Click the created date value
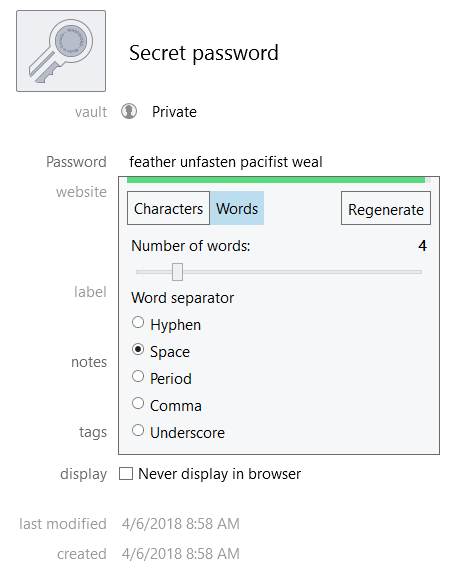 pos(181,554)
